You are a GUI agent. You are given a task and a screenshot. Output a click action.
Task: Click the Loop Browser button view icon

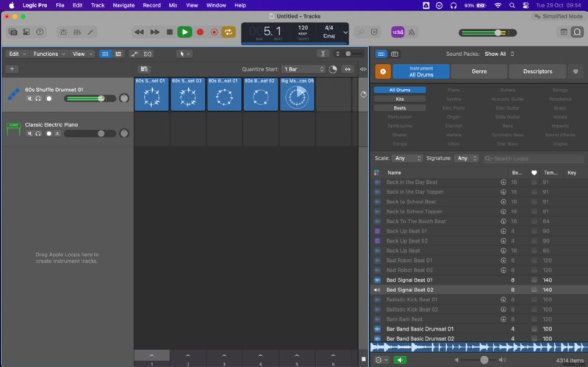tap(381, 54)
